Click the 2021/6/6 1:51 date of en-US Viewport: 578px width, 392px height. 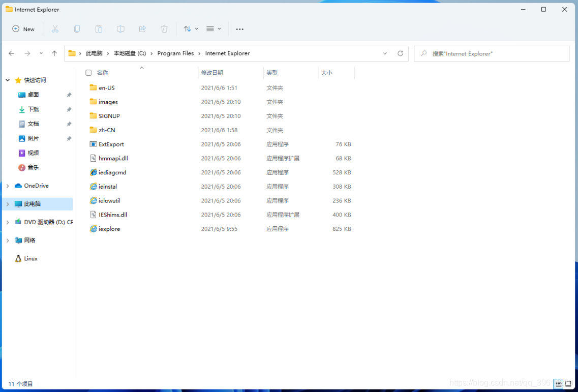(219, 88)
